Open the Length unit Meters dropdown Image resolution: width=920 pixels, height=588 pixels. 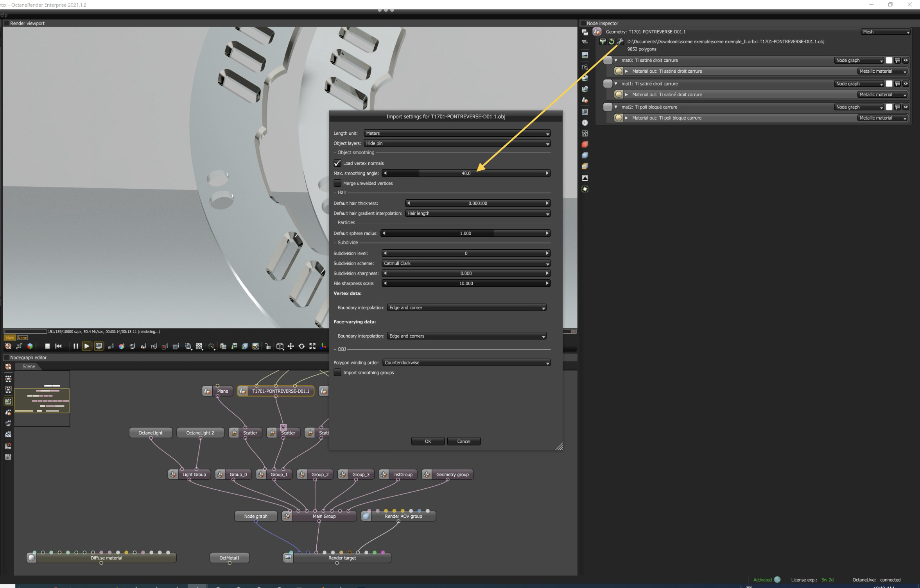457,133
